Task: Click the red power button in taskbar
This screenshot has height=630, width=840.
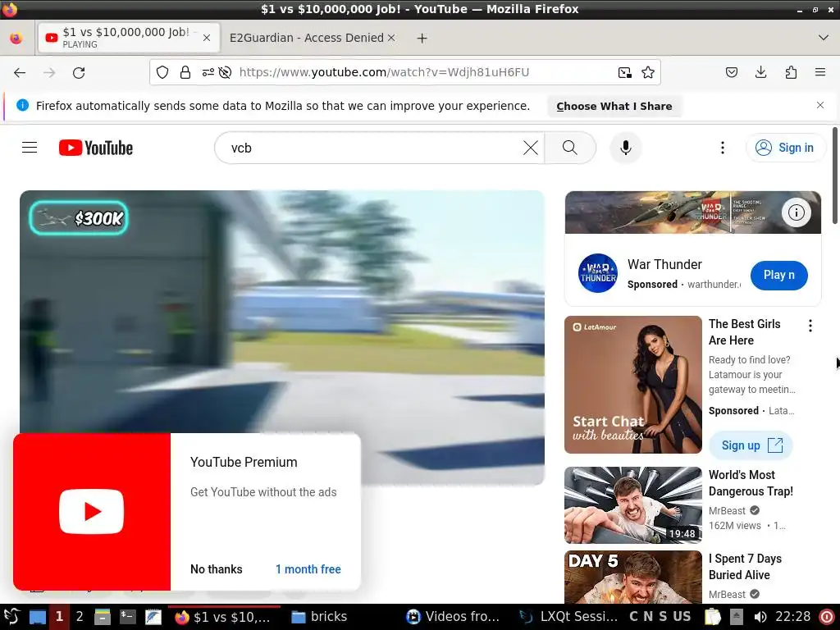Action: click(827, 617)
